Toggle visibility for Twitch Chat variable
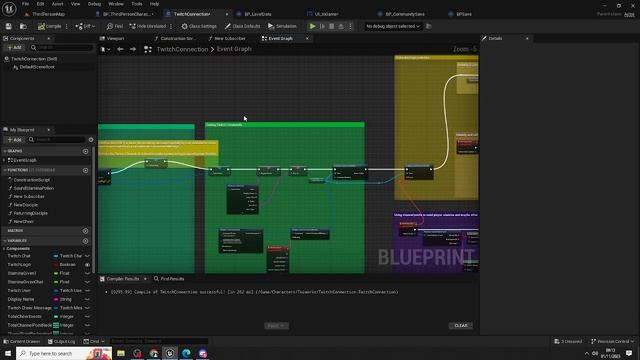 [87, 256]
